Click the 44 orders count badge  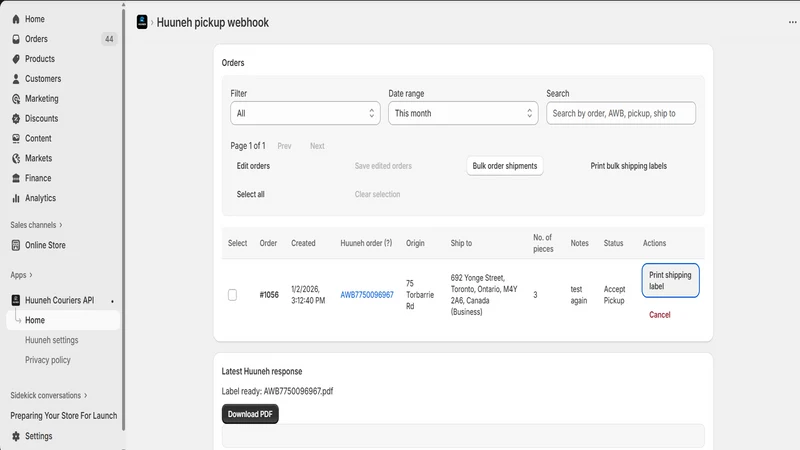pyautogui.click(x=109, y=39)
